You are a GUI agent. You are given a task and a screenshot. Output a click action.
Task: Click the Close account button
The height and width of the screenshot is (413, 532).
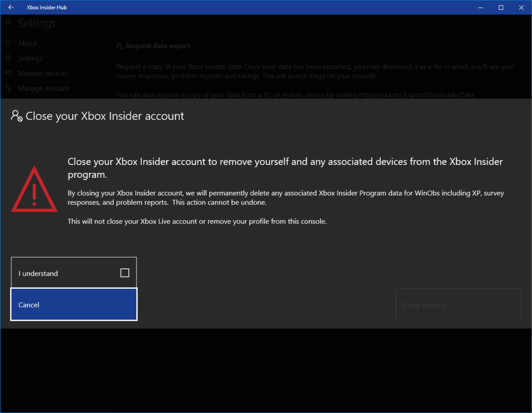pos(459,305)
